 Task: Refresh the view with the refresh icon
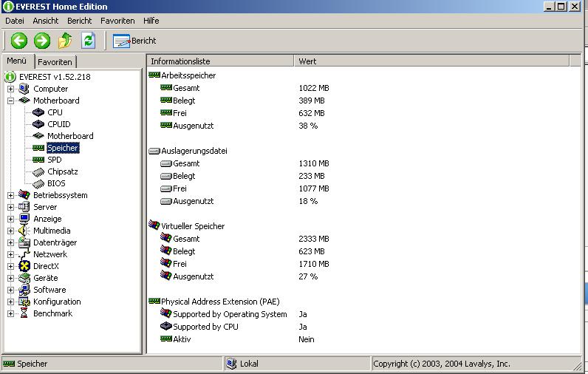89,41
